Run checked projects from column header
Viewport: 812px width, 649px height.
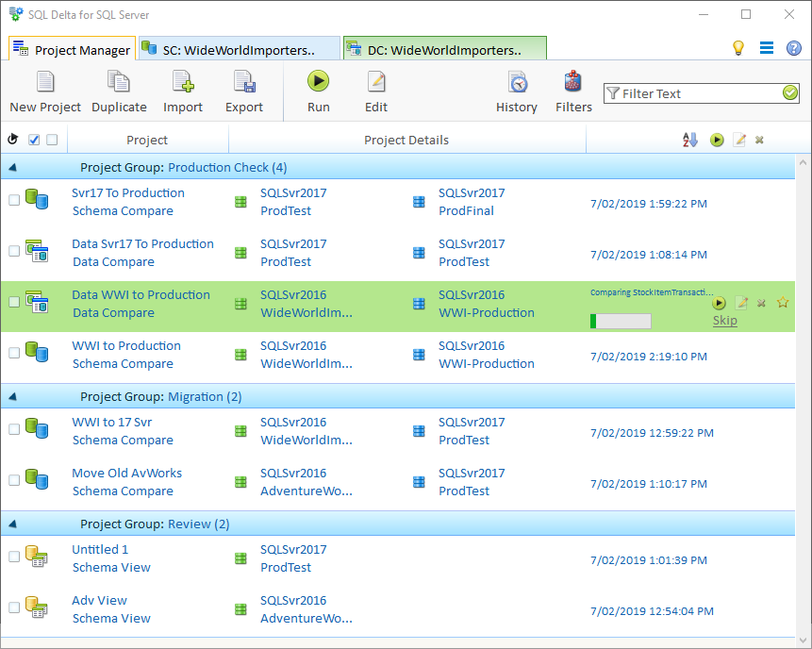tap(717, 140)
